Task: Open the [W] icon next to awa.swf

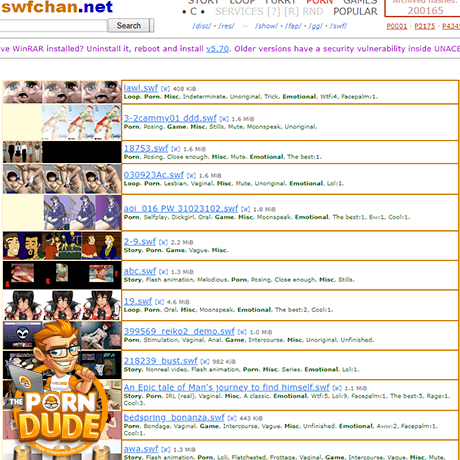Action: click(166, 450)
